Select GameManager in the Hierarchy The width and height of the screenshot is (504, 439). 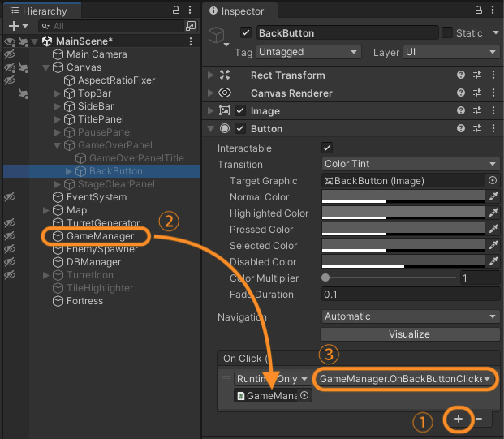[x=101, y=236]
